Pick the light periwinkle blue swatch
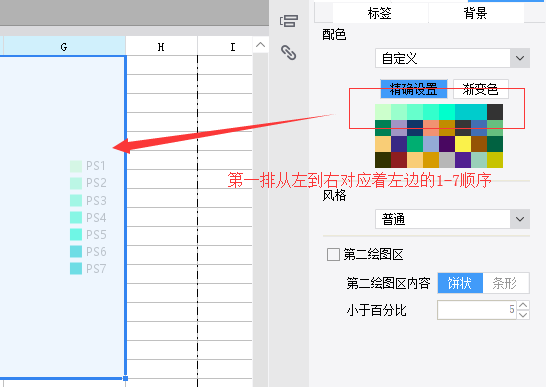 [x=431, y=144]
